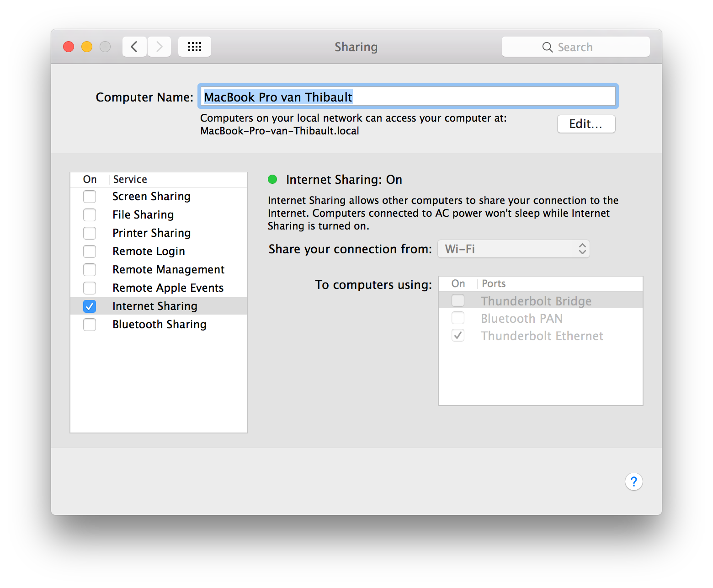Select the Remote Management service row
713x588 pixels.
click(x=159, y=270)
